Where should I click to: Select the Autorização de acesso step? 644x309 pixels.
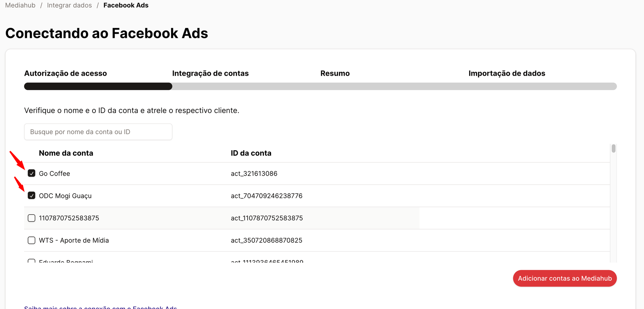(65, 73)
